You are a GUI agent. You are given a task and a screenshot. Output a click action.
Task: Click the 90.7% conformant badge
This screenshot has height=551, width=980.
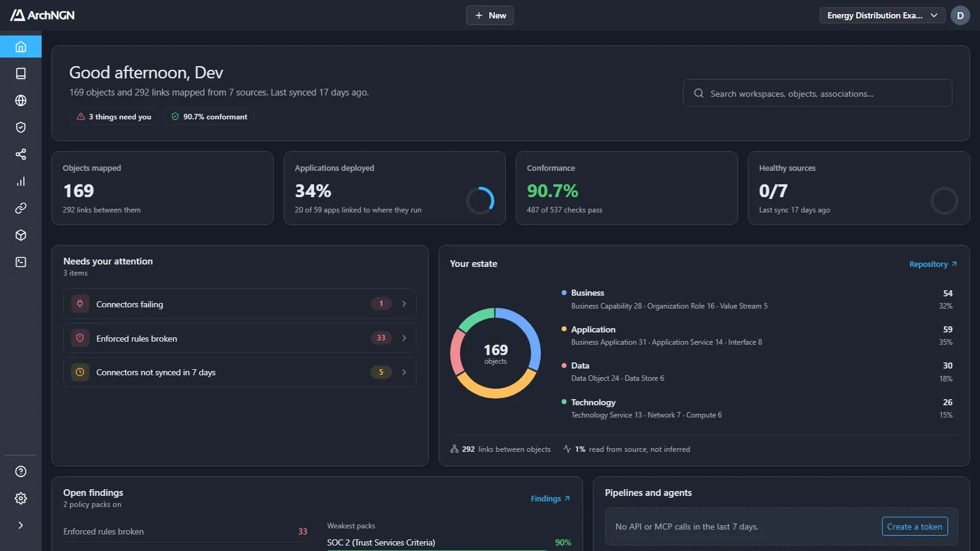[x=209, y=117]
